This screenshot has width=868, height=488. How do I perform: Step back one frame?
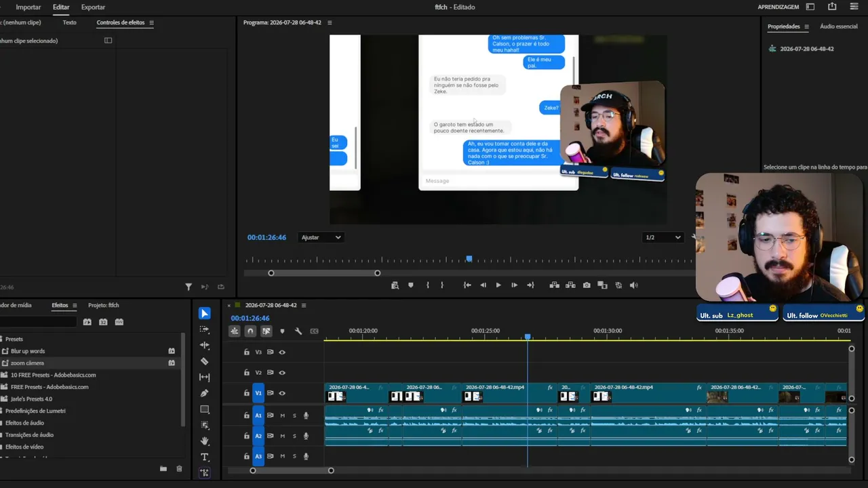483,285
